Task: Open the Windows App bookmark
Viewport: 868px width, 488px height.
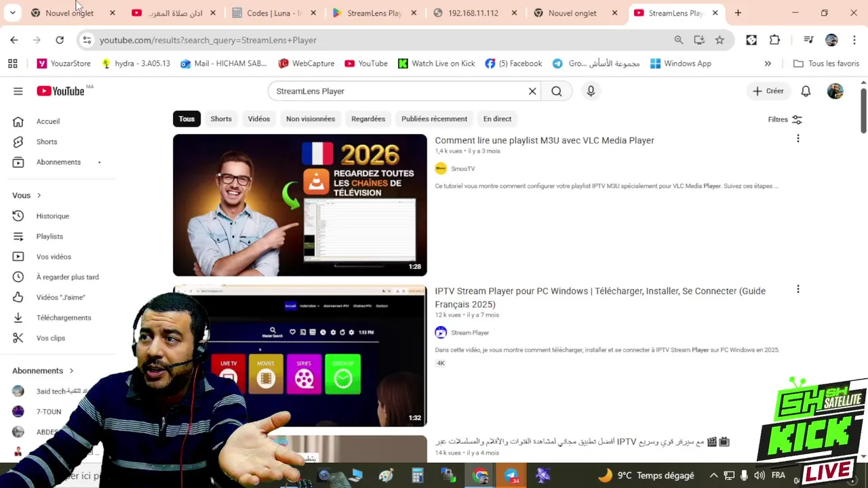Action: click(x=680, y=64)
